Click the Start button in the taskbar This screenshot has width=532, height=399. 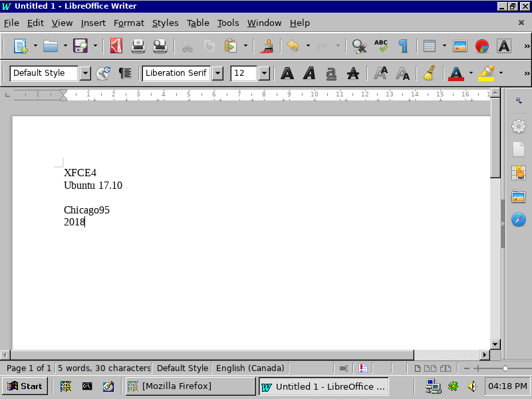coord(25,386)
